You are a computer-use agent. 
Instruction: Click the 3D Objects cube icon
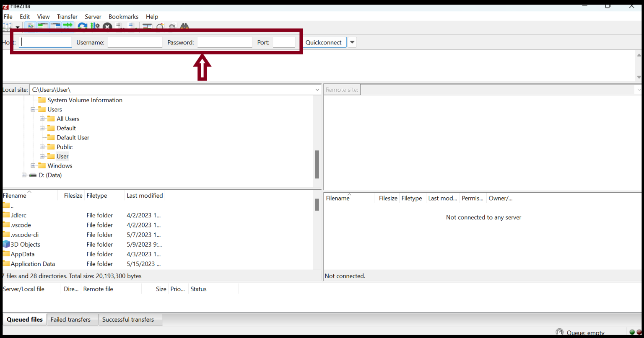coord(6,244)
